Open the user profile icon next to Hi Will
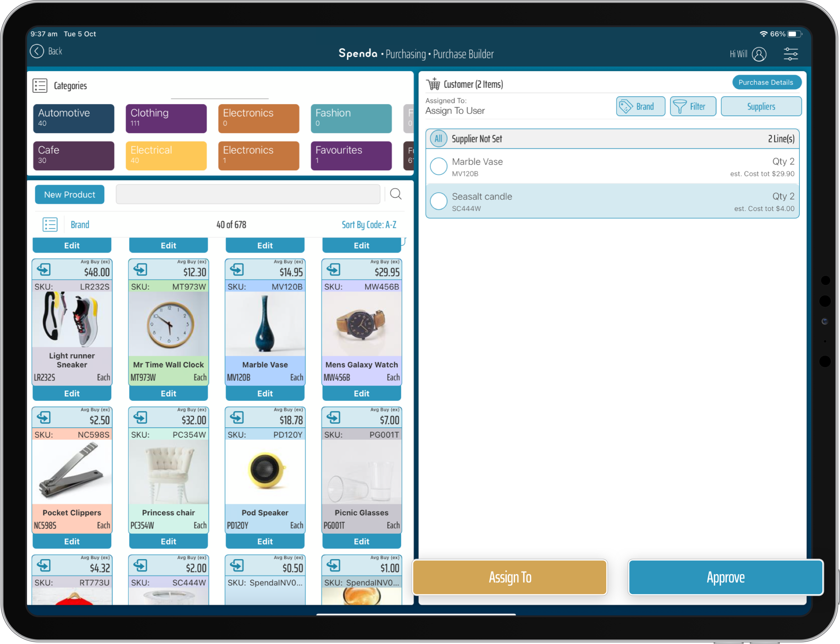Viewport: 840px width, 644px height. point(759,54)
